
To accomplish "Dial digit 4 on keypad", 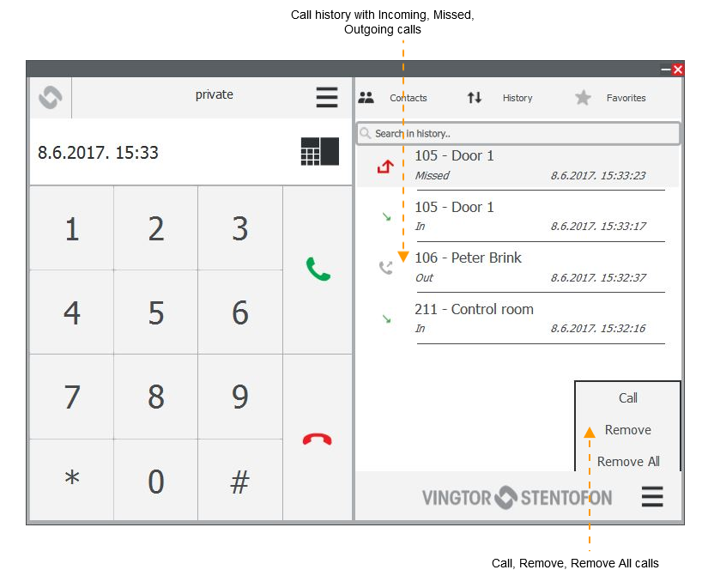I will point(71,312).
